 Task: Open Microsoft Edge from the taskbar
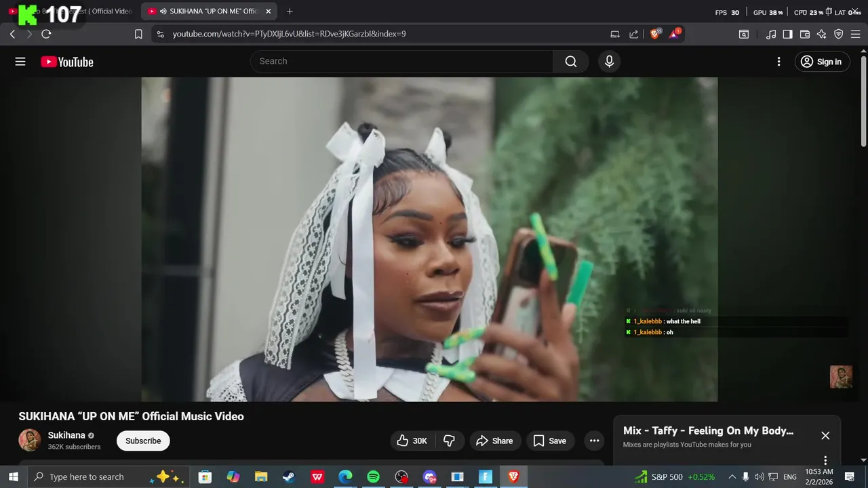pos(345,477)
